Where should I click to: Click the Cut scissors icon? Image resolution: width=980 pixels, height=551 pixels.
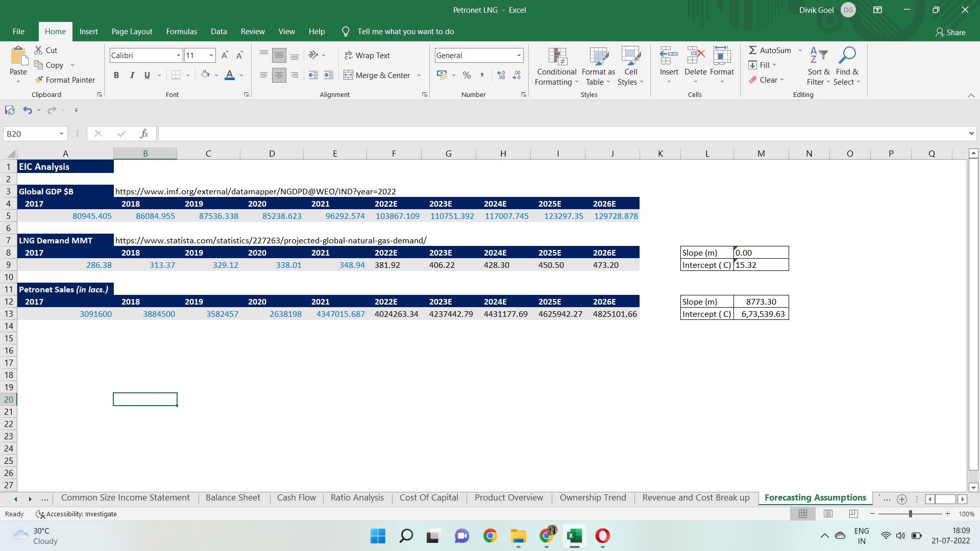pyautogui.click(x=39, y=50)
